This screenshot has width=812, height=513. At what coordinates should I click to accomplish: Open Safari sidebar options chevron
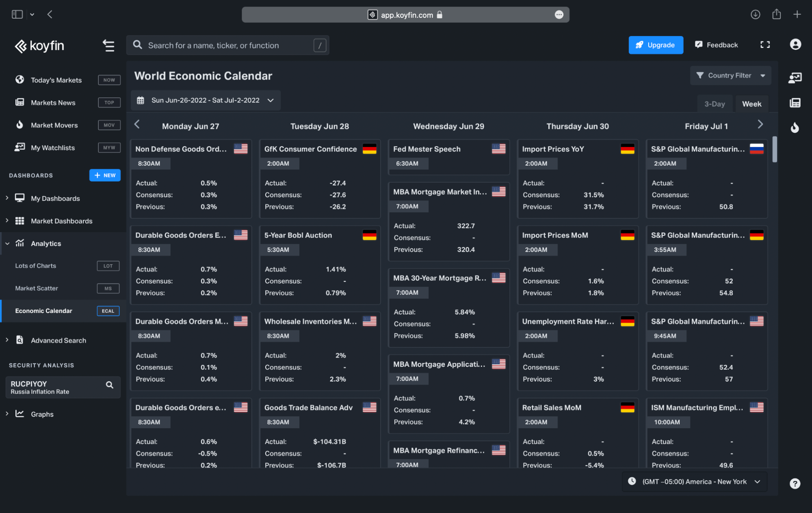coord(32,15)
